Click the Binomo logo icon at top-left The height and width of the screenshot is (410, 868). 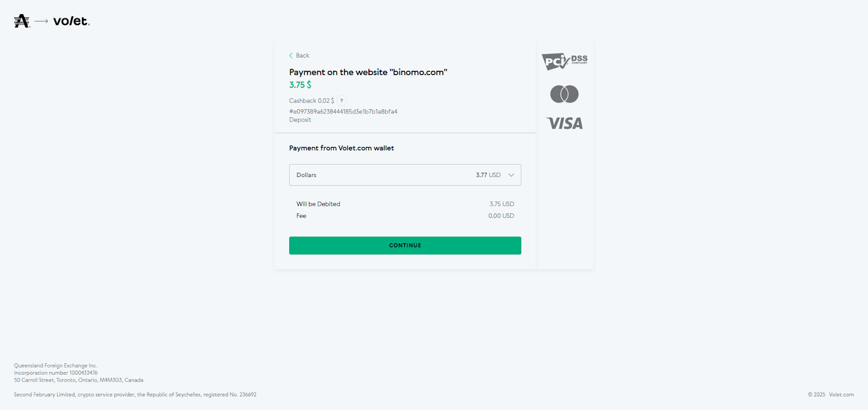coord(22,21)
